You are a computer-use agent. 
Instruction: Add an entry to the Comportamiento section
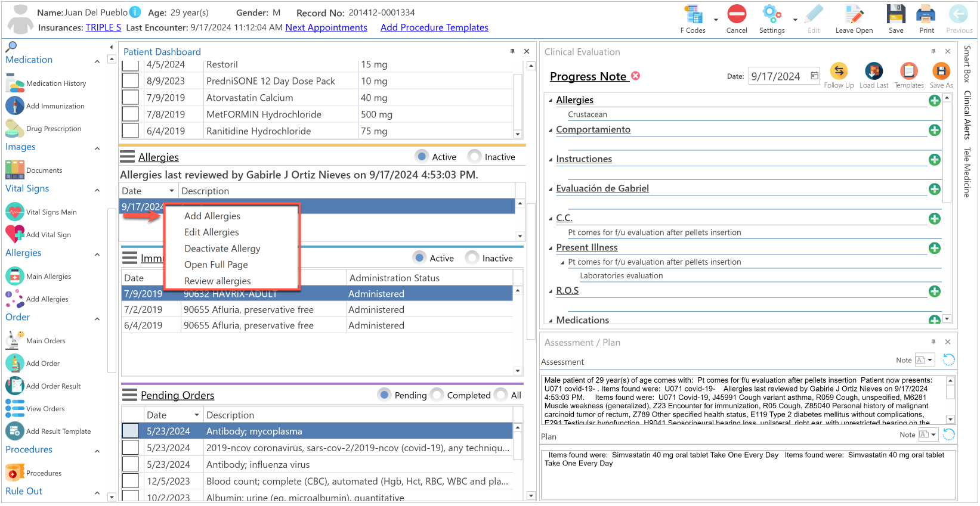coord(935,130)
